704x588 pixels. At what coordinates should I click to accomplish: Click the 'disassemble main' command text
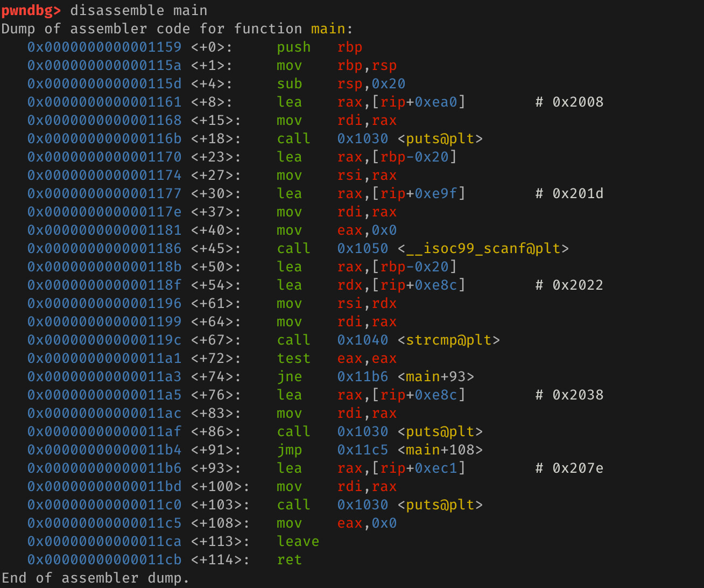point(138,10)
